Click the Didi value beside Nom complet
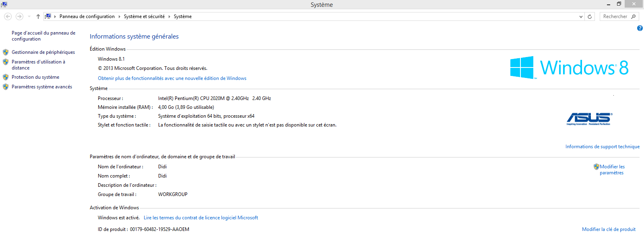 (x=162, y=176)
